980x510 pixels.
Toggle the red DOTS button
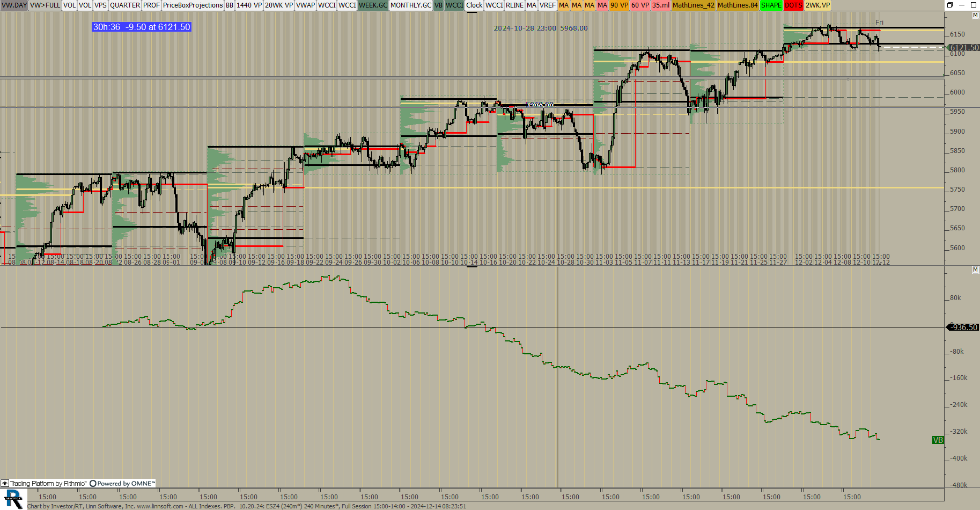click(x=793, y=5)
